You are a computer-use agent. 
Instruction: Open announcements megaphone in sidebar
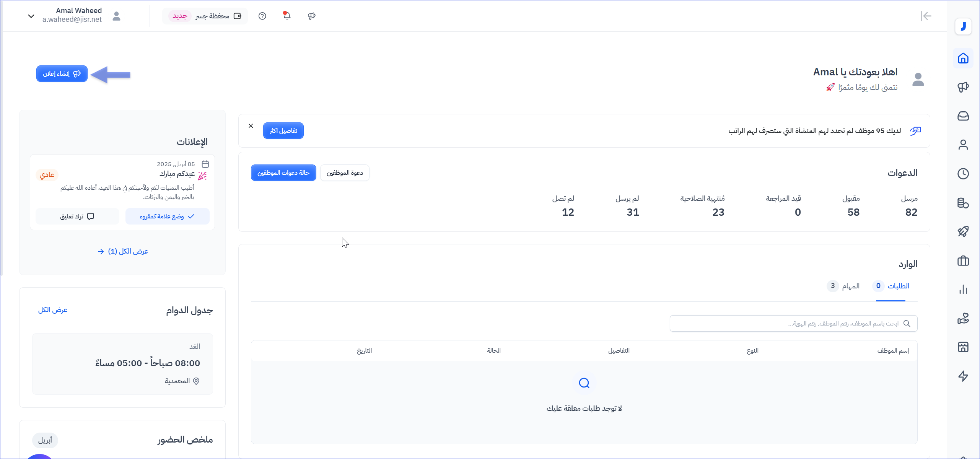click(963, 87)
